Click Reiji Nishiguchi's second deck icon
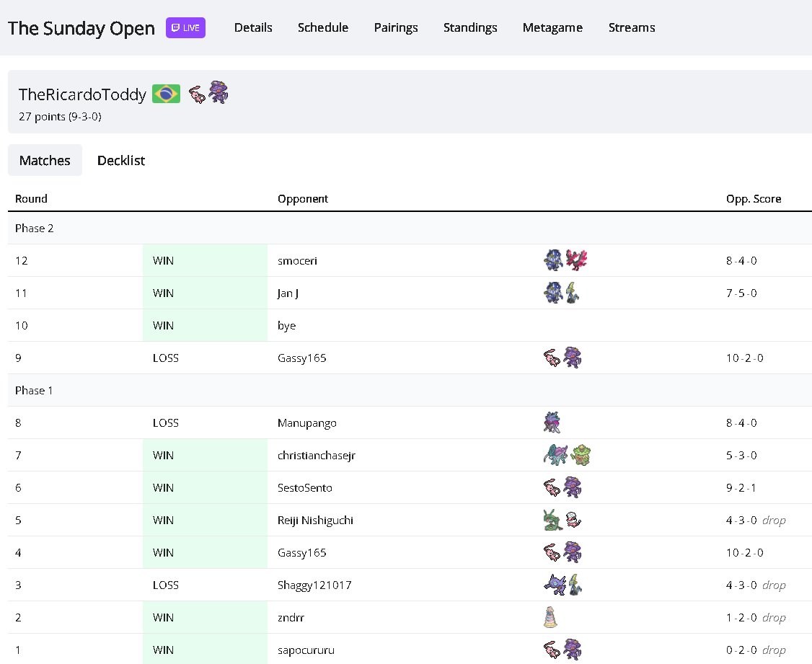The image size is (812, 664). click(x=573, y=520)
